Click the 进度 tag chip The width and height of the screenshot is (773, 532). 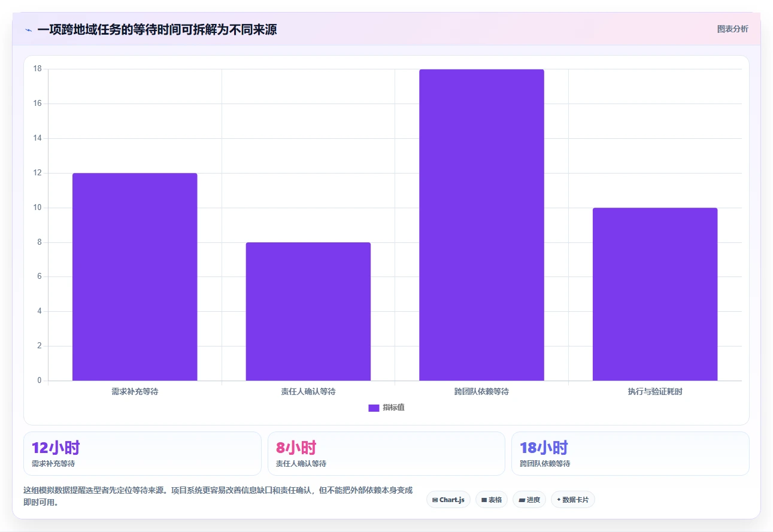point(529,500)
